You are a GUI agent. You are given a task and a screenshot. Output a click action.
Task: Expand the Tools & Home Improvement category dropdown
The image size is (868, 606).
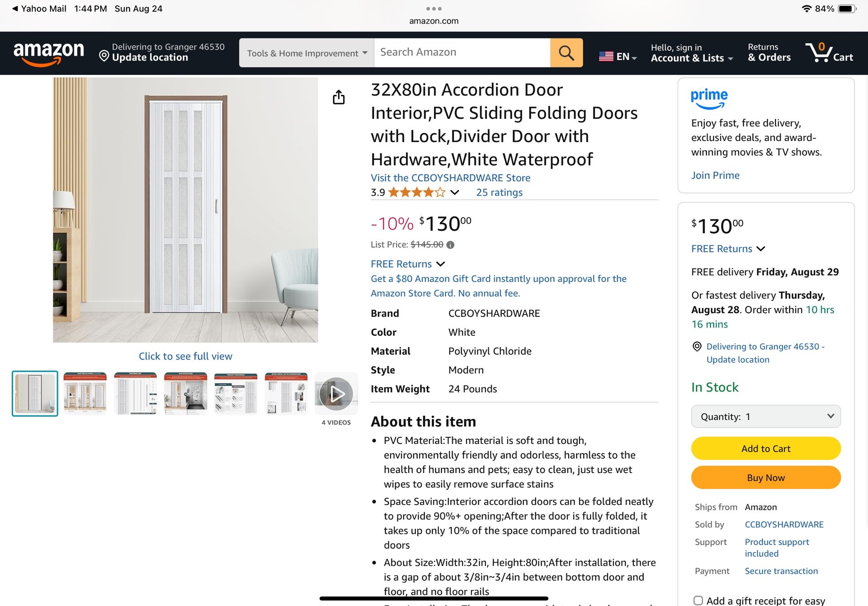[x=307, y=53]
